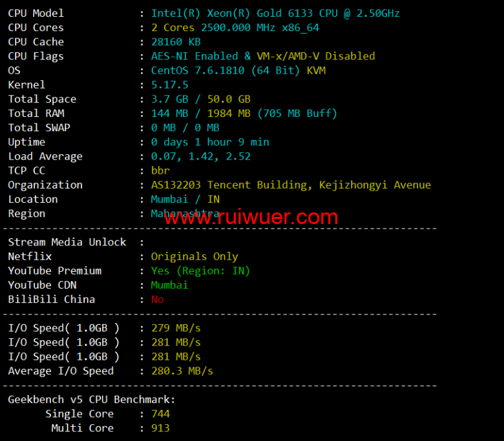
Task: Click the YouTube CDN Mumbai value
Action: (169, 285)
